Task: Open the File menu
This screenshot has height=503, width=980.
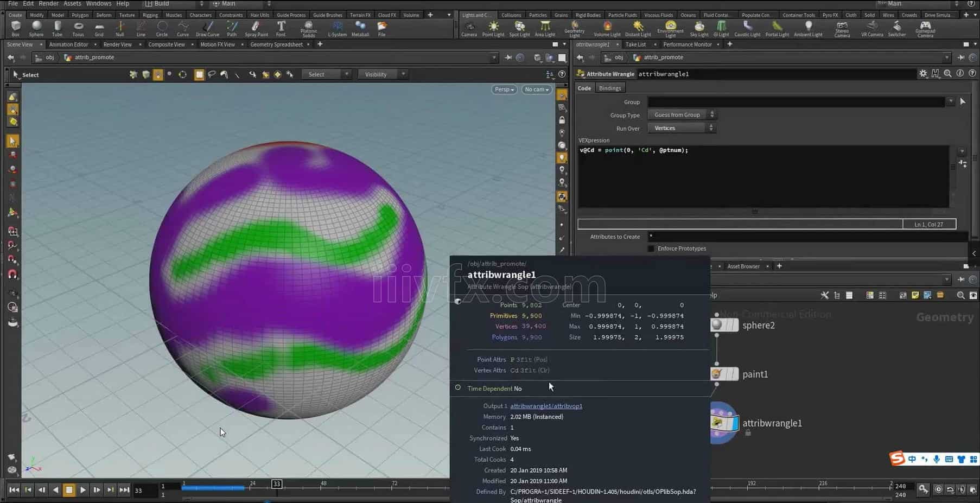Action: [x=12, y=4]
